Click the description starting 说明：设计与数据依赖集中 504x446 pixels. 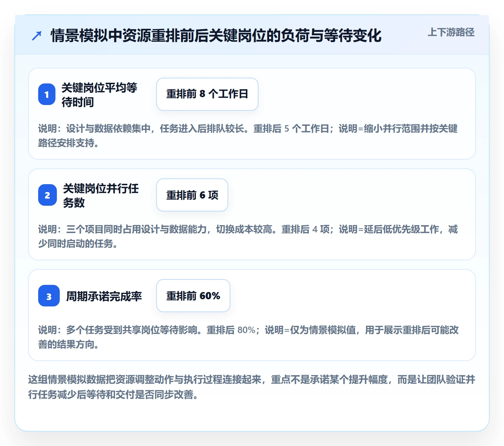click(248, 136)
